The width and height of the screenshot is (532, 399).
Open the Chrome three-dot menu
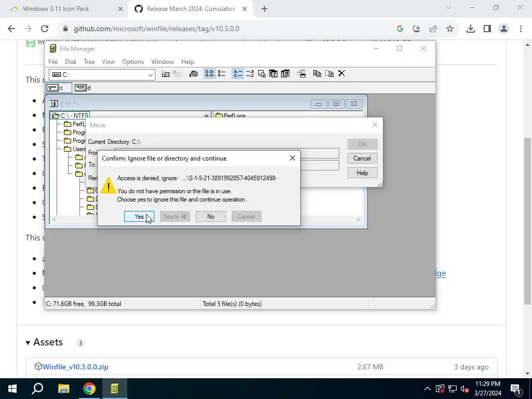point(521,29)
